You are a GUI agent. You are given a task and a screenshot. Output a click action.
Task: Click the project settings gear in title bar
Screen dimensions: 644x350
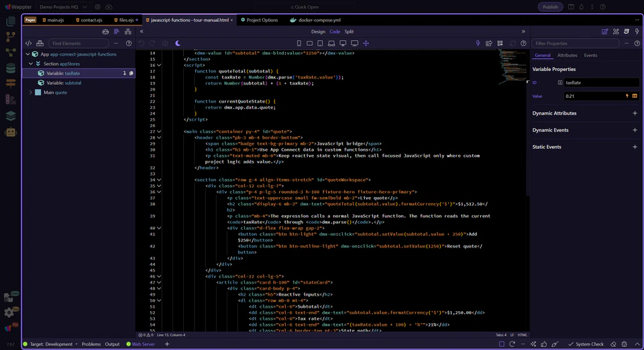pyautogui.click(x=97, y=7)
